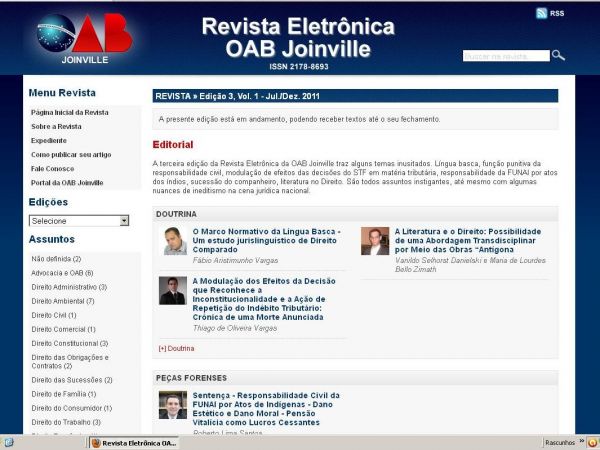Open the RSS feed icon

(x=541, y=13)
